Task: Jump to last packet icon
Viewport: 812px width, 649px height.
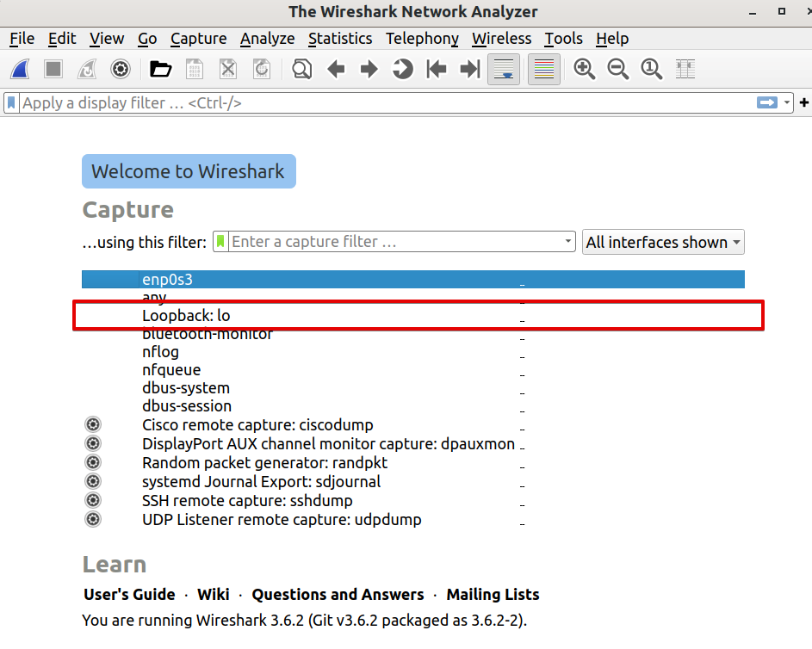Action: point(469,69)
